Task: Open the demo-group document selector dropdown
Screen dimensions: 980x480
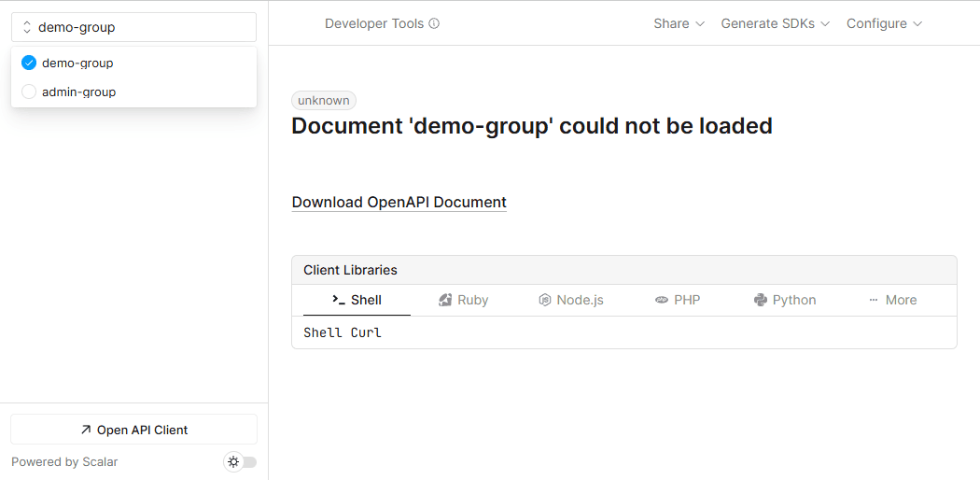Action: (x=133, y=27)
